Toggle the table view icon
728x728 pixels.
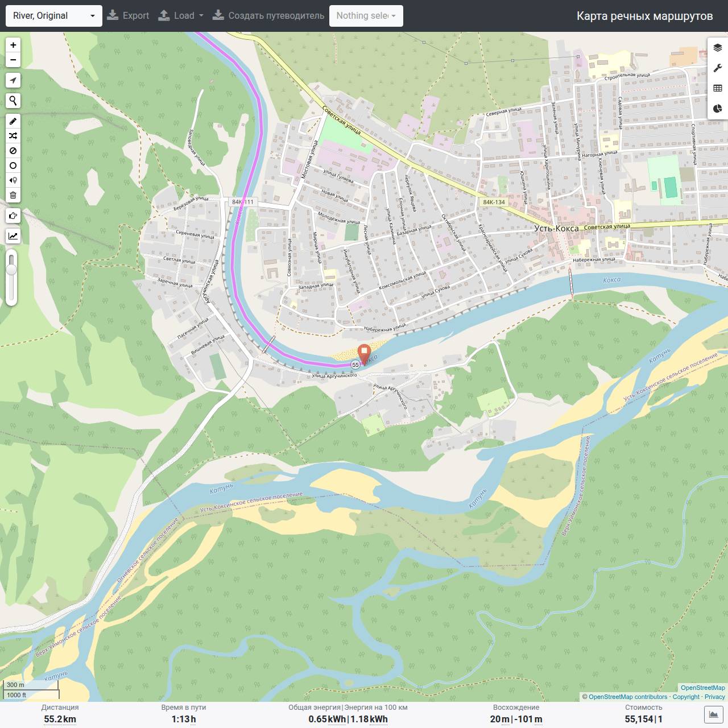[717, 88]
